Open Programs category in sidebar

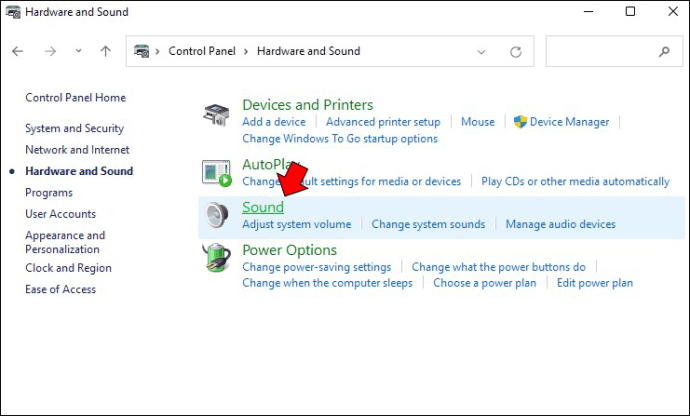click(x=49, y=193)
